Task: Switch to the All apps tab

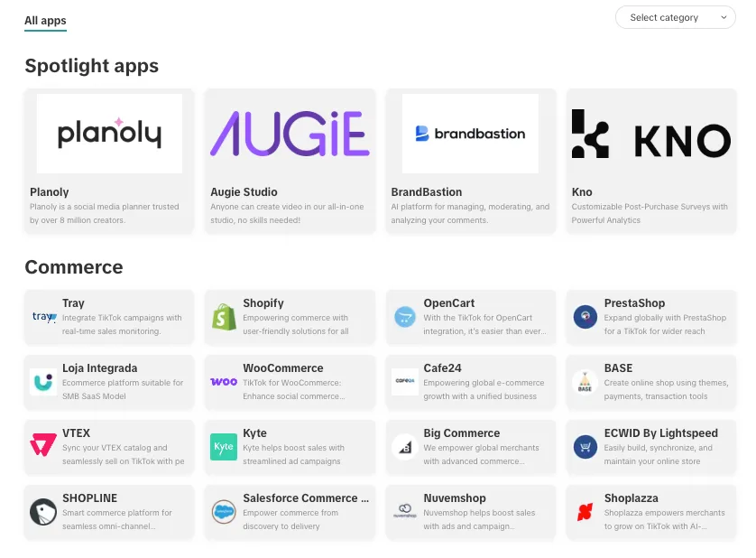Action: (x=45, y=20)
